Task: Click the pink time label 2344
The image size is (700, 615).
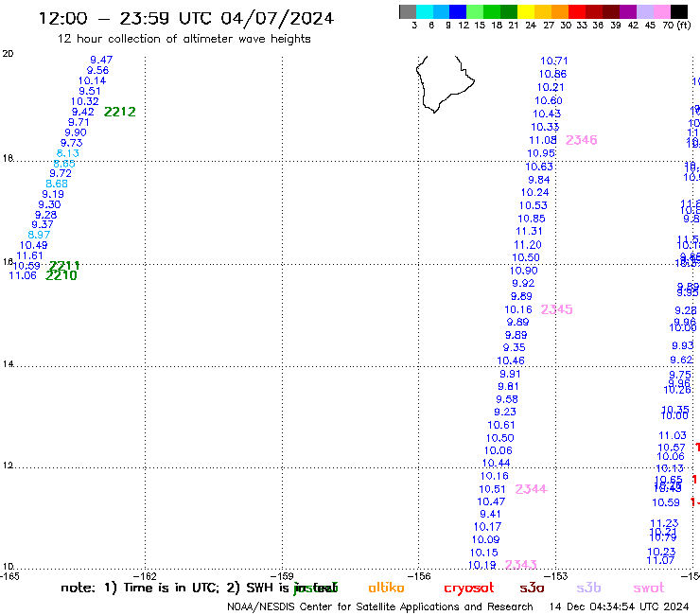Action: pyautogui.click(x=531, y=489)
